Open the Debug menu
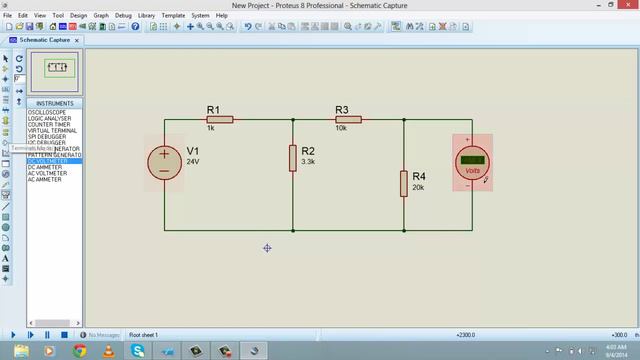 (x=123, y=16)
